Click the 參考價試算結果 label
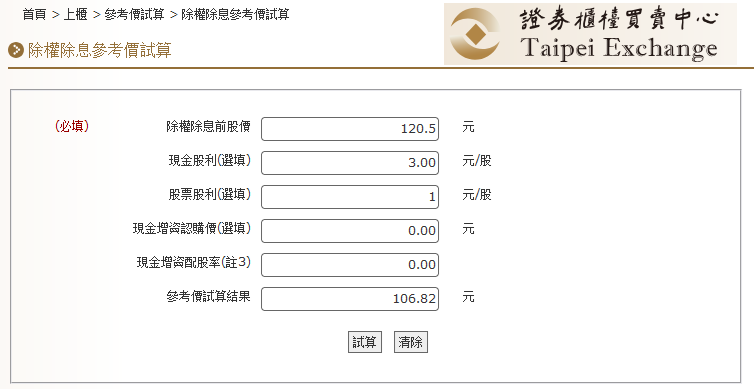The height and width of the screenshot is (389, 754). click(209, 296)
